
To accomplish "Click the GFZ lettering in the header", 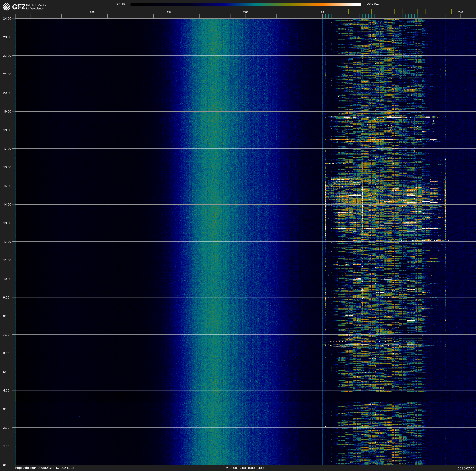I will pos(19,7).
